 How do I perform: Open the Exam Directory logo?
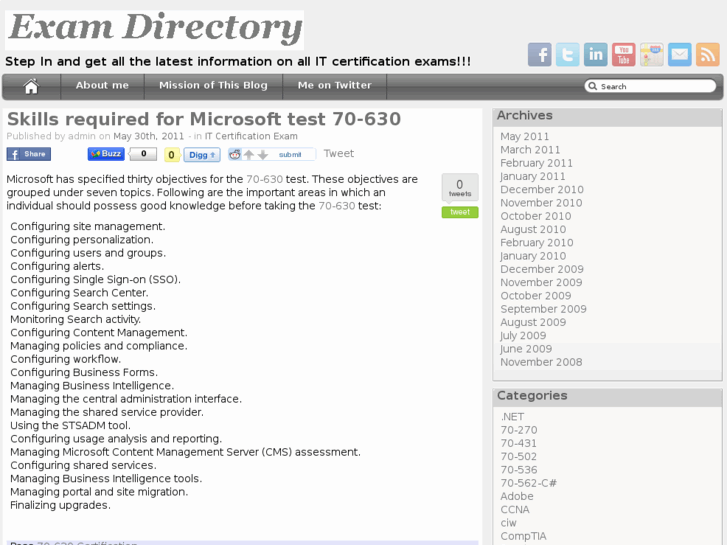tap(154, 30)
